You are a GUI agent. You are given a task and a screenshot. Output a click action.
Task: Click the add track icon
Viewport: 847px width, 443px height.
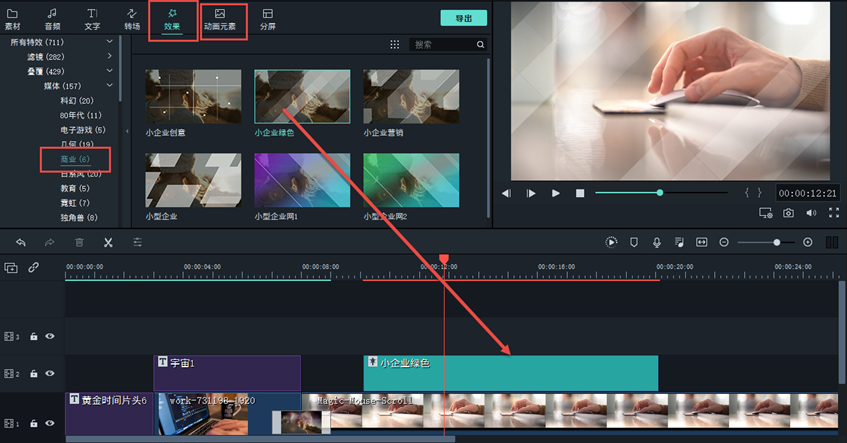tap(11, 267)
